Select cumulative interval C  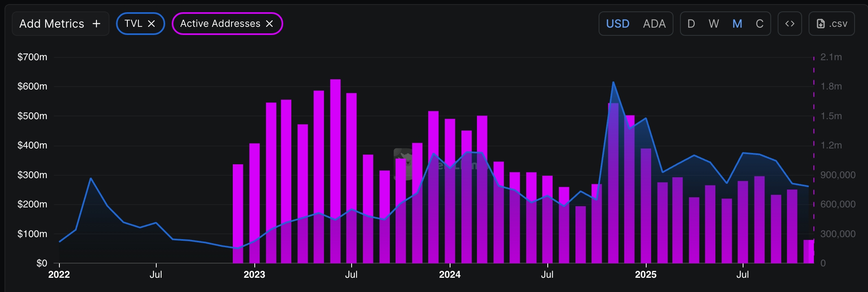[x=759, y=24]
